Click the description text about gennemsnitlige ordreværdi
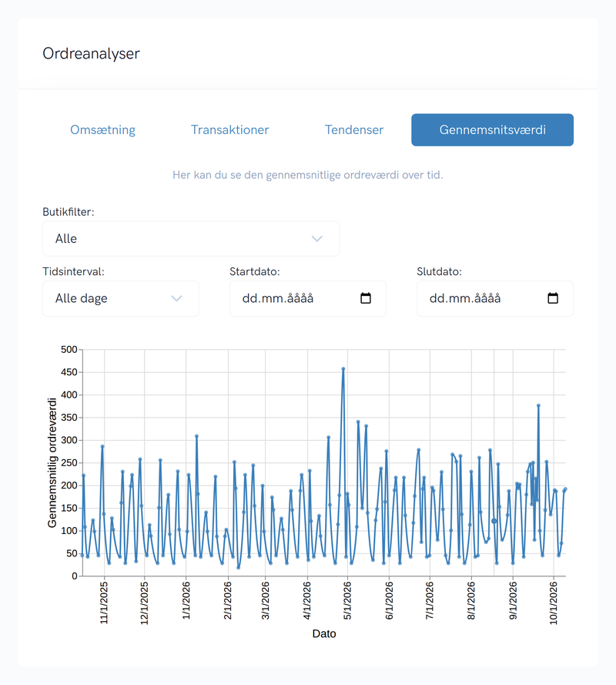Screen dimensions: 616x685 click(x=308, y=175)
